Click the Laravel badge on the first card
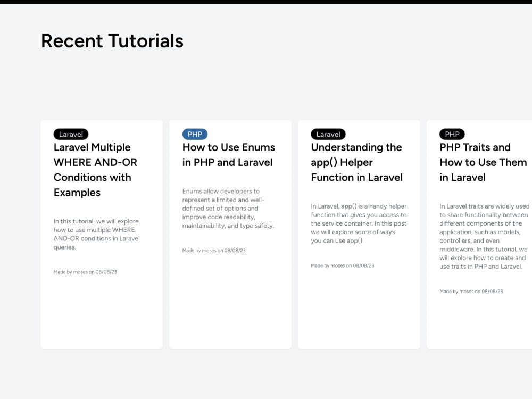The image size is (532, 399). click(x=71, y=134)
